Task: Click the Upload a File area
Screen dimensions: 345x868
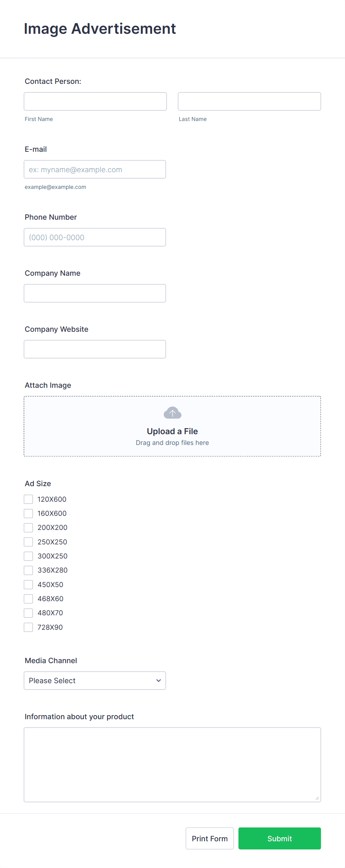Action: point(172,426)
